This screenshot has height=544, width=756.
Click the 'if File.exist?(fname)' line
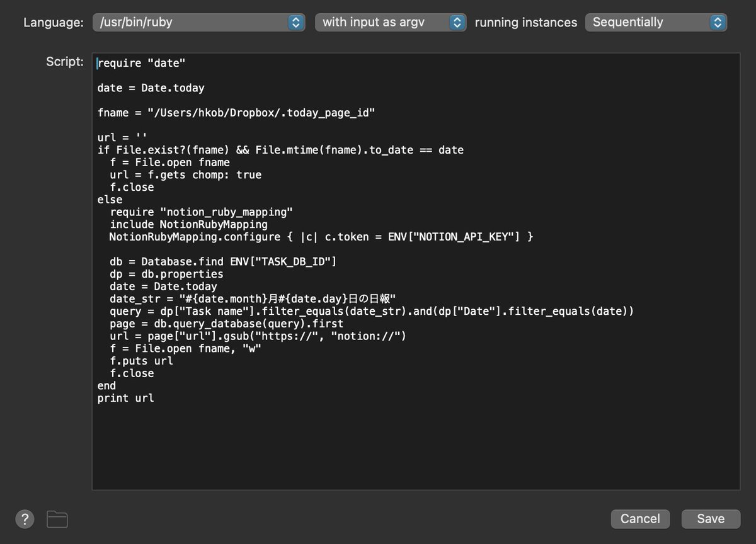[x=280, y=150]
